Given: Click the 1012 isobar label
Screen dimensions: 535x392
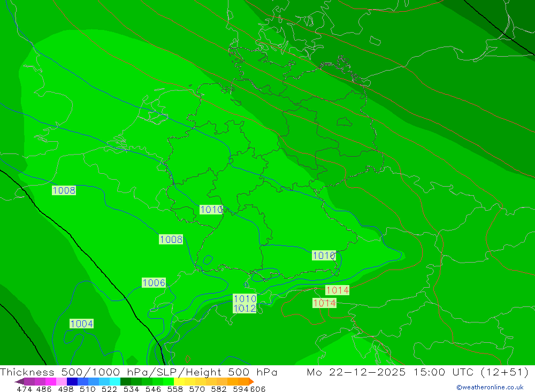Looking at the screenshot, I should pos(244,309).
